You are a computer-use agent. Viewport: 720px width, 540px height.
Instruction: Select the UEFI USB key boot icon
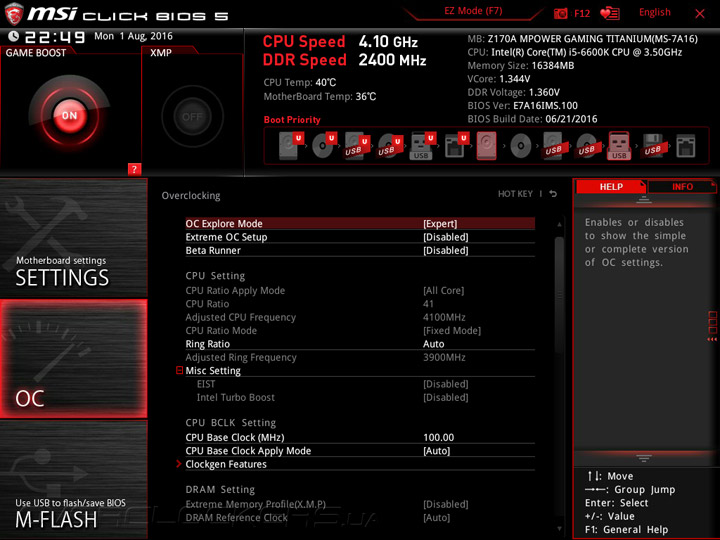[x=422, y=146]
